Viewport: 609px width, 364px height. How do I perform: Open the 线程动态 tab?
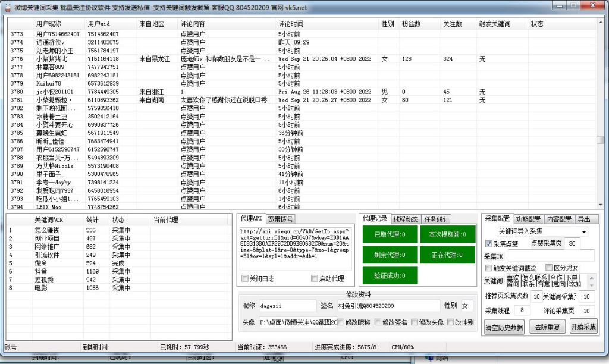coord(406,219)
